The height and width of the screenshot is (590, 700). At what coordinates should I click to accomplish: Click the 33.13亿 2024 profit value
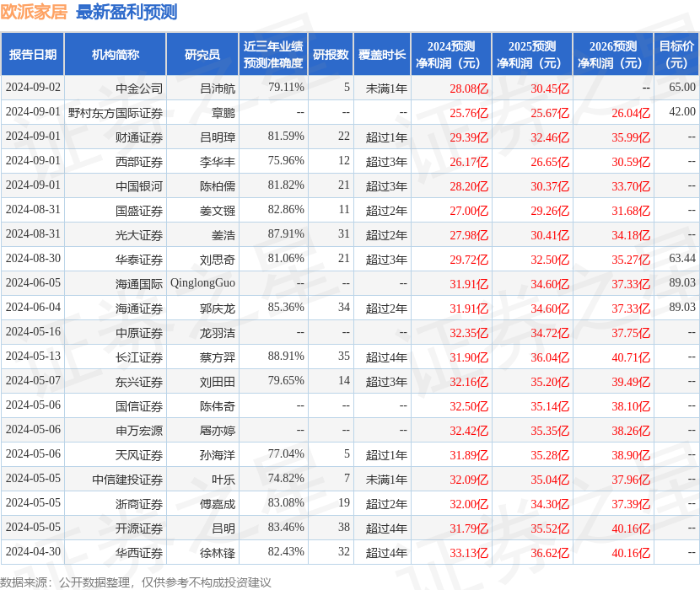pos(469,553)
